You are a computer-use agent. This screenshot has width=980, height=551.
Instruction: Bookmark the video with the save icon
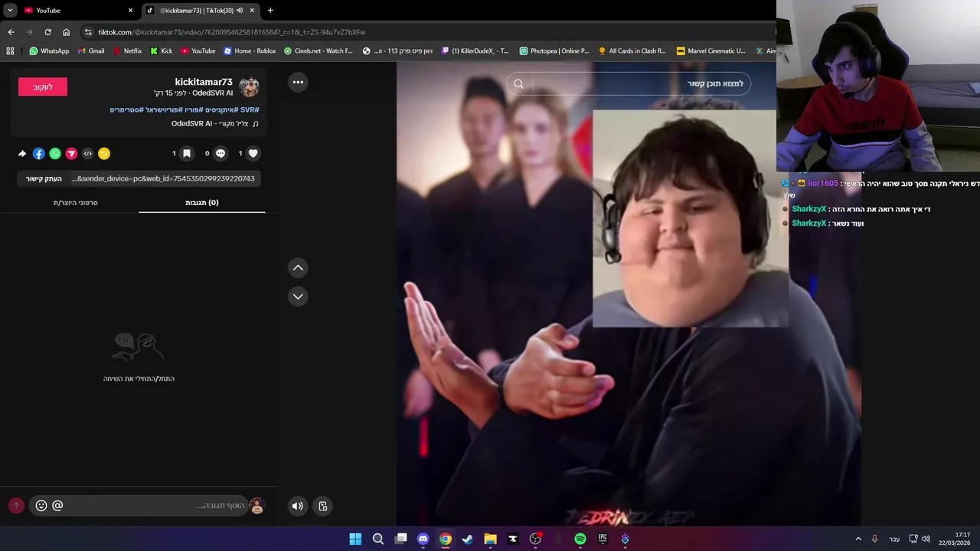(x=187, y=153)
